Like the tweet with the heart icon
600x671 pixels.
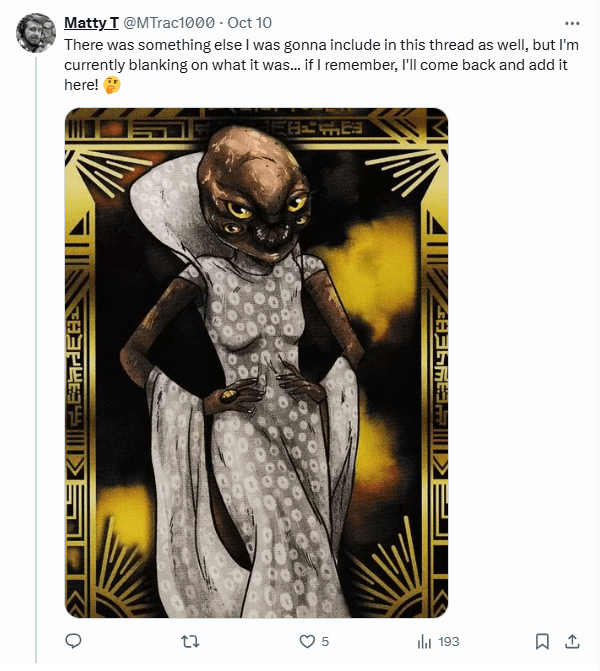pyautogui.click(x=308, y=641)
